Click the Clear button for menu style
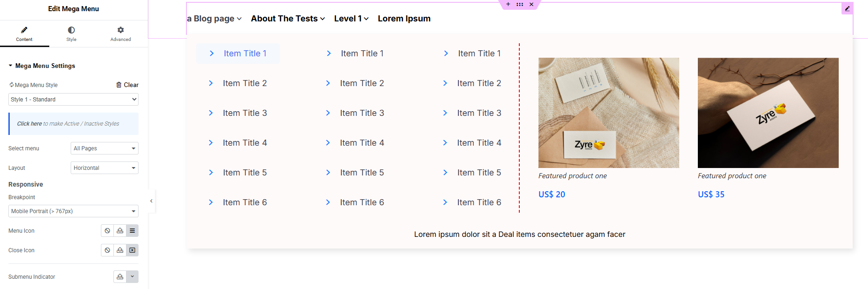 click(x=127, y=85)
